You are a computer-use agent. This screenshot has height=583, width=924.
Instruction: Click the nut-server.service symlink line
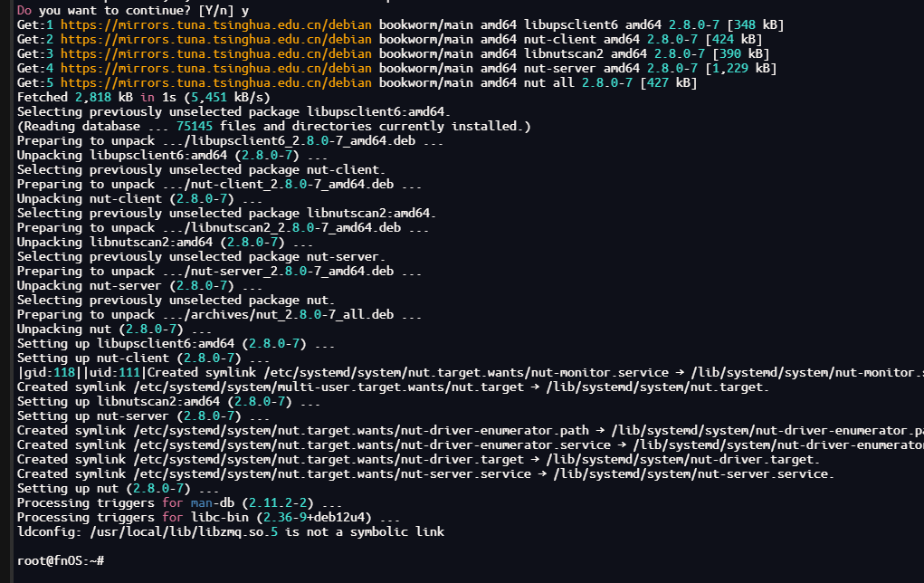425,473
